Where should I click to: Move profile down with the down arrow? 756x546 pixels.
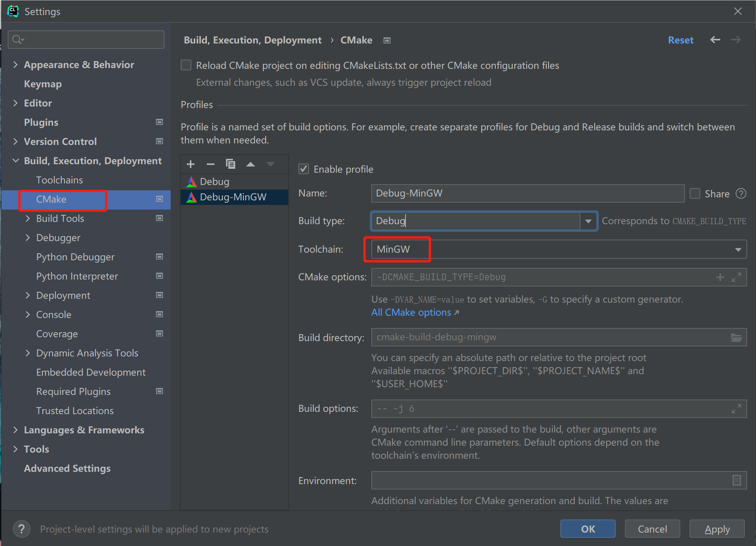click(271, 164)
